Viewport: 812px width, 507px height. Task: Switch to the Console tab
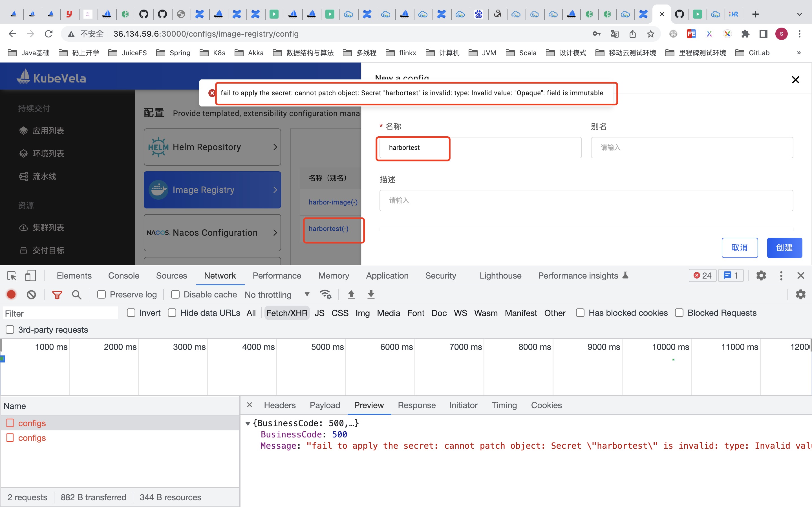coord(123,275)
